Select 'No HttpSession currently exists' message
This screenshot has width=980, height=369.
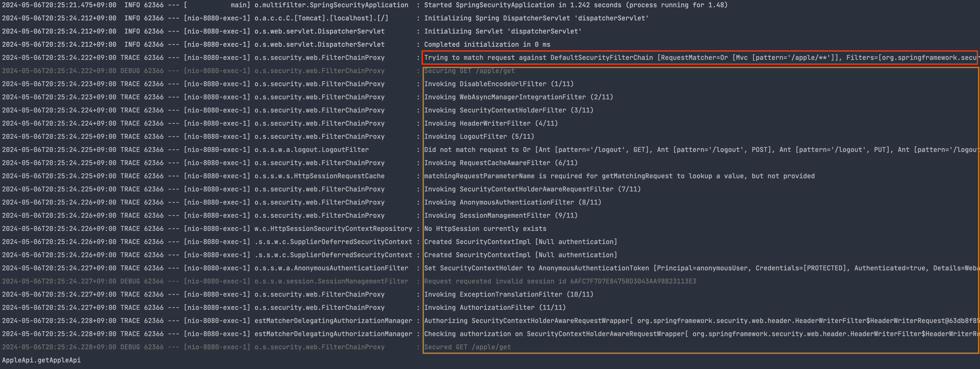(485, 229)
